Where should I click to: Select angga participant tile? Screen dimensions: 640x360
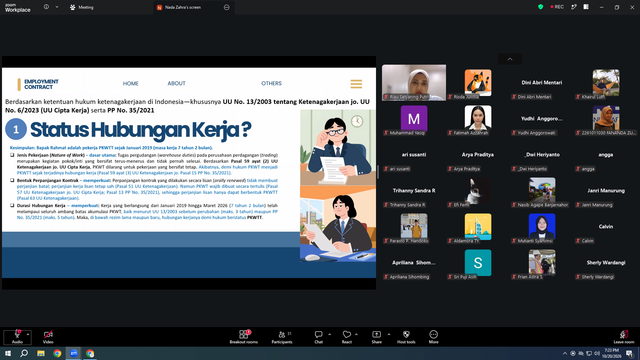[606, 154]
